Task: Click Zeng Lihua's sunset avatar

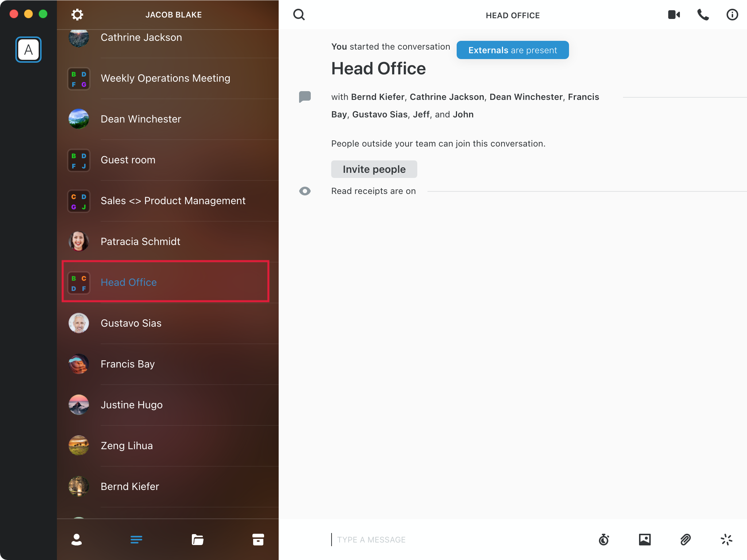Action: pos(79,446)
